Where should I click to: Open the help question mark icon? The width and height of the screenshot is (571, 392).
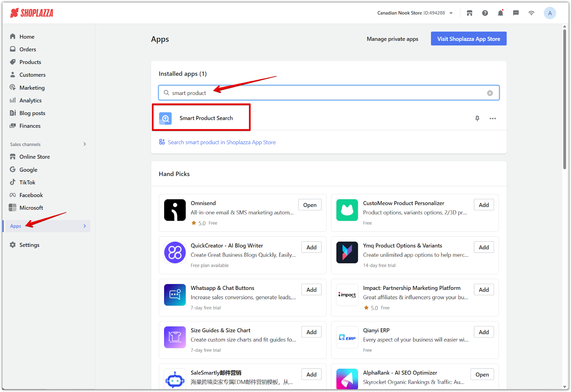(x=485, y=13)
